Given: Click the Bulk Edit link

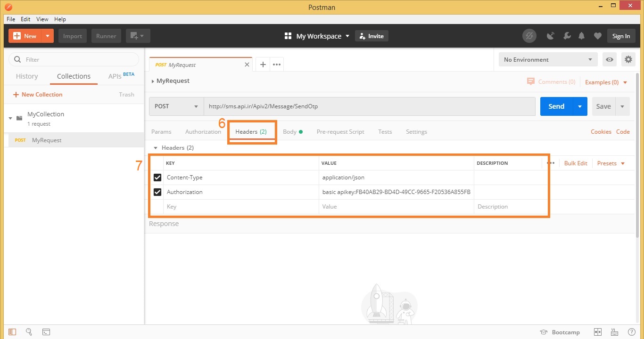Looking at the screenshot, I should [576, 163].
